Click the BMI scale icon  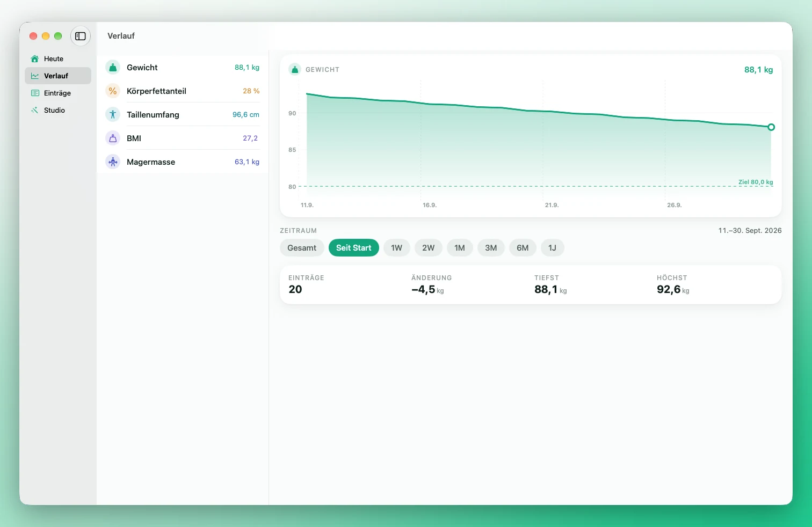pyautogui.click(x=113, y=138)
